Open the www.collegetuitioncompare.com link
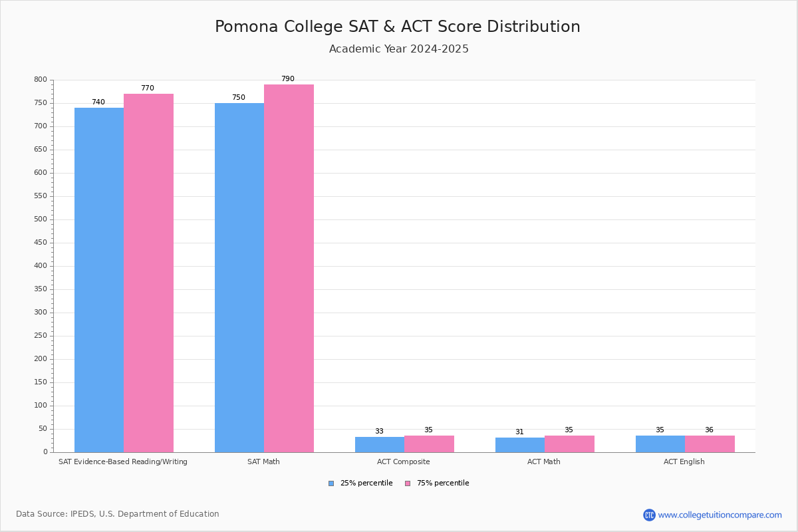This screenshot has height=532, width=798. coord(720,515)
